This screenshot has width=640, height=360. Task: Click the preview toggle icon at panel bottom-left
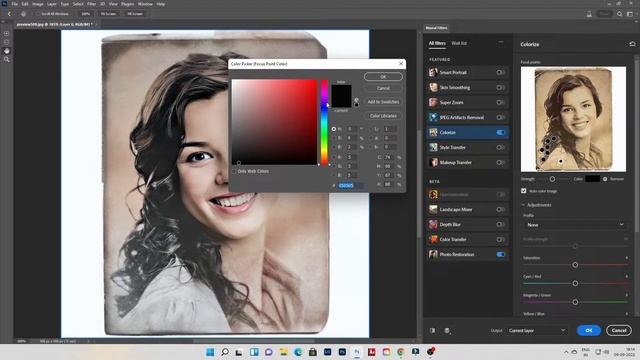click(432, 331)
